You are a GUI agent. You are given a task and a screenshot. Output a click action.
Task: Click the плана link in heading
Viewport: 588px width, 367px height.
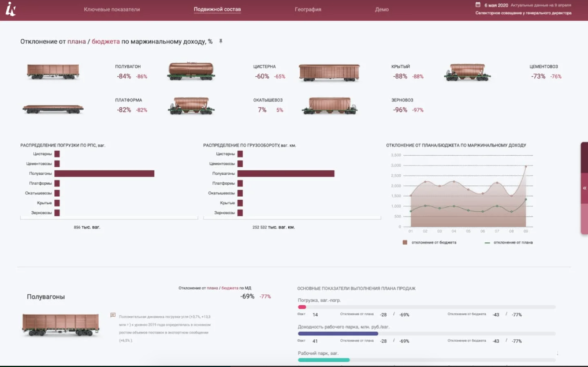[x=76, y=42]
